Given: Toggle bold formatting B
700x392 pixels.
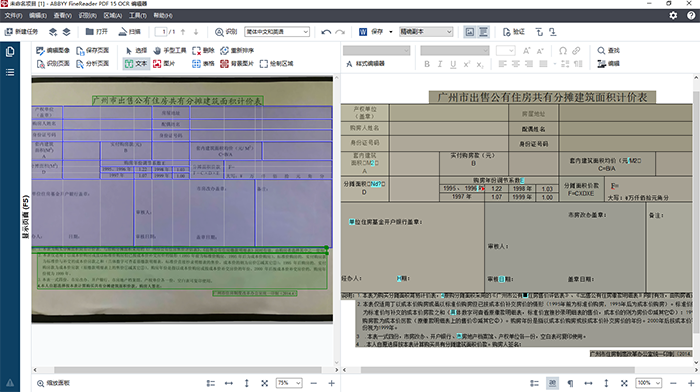Looking at the screenshot, I should 427,64.
